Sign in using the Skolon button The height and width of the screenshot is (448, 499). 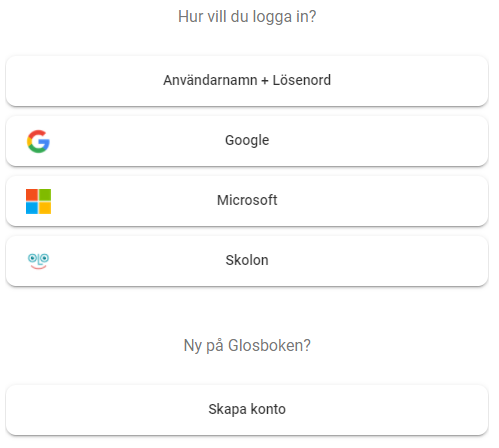pos(247,261)
